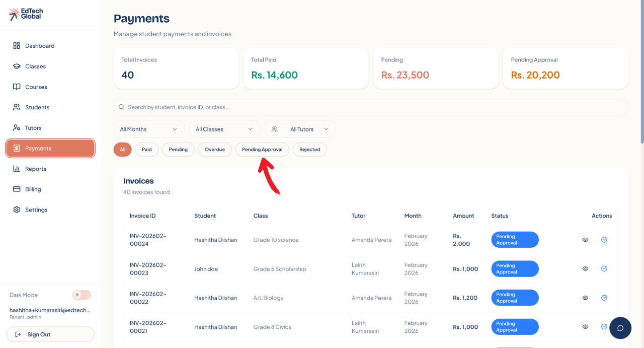This screenshot has height=348, width=644.
Task: Click the Dashboard grid icon in sidebar
Action: [17, 46]
